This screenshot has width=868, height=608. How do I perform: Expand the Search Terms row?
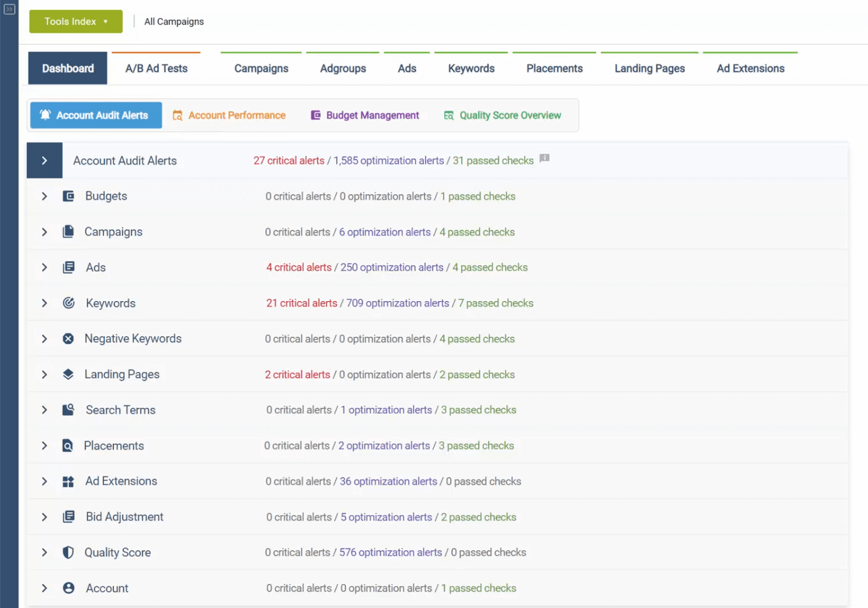44,410
